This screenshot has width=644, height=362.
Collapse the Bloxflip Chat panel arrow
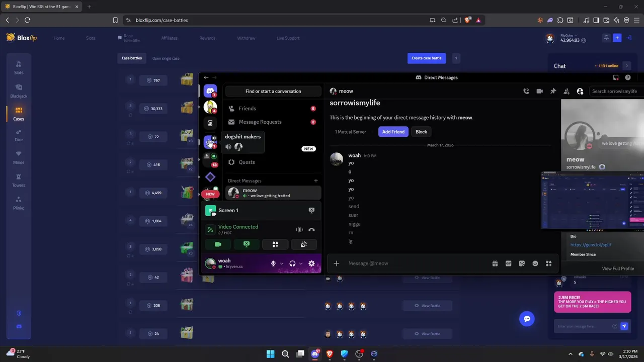(626, 66)
